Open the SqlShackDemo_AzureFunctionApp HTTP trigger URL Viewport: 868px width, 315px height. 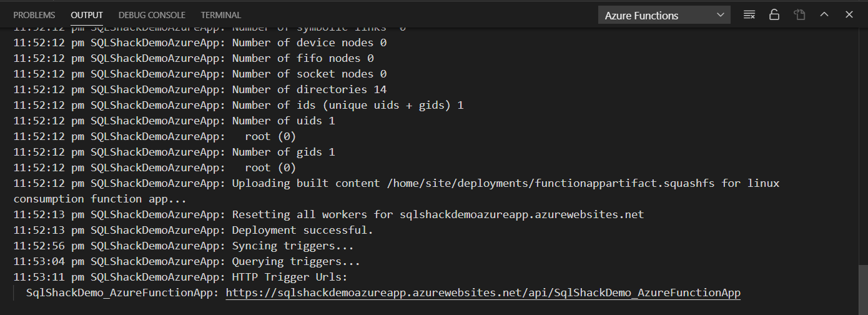[x=483, y=292]
